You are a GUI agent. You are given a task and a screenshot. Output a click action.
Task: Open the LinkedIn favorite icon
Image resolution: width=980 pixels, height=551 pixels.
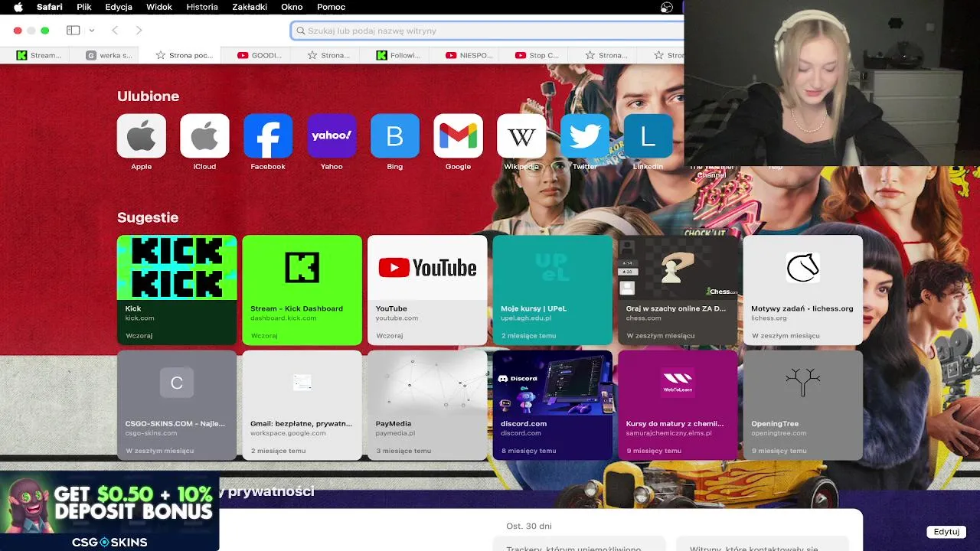(x=648, y=136)
